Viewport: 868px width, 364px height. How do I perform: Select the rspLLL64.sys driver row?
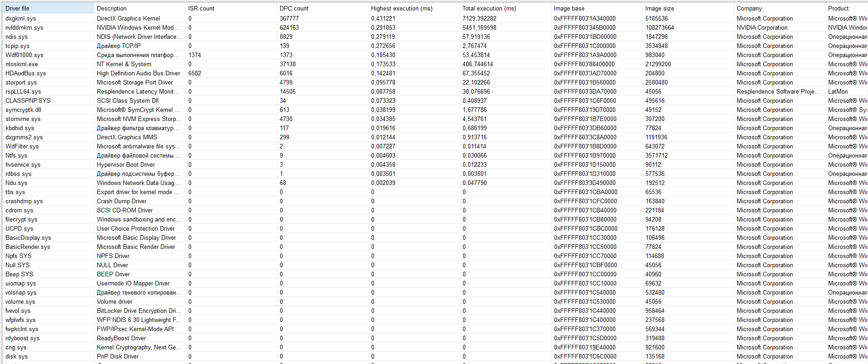click(x=23, y=91)
